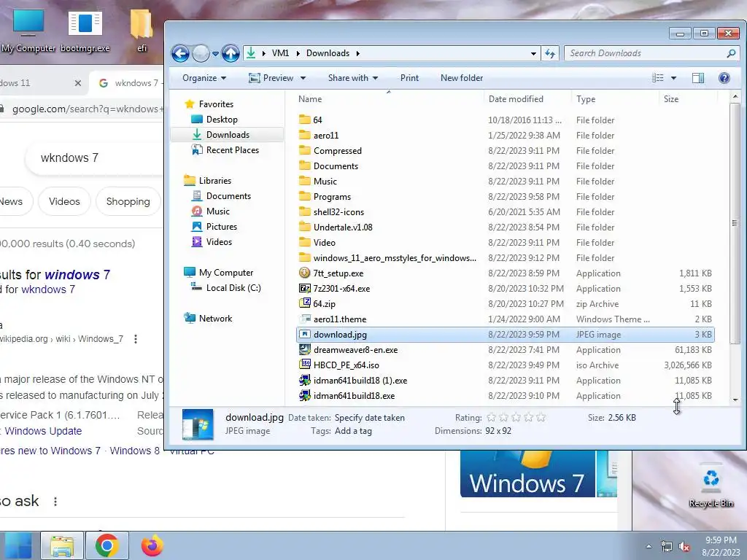Click Specify date taken in details pane
747x560 pixels.
click(x=370, y=418)
